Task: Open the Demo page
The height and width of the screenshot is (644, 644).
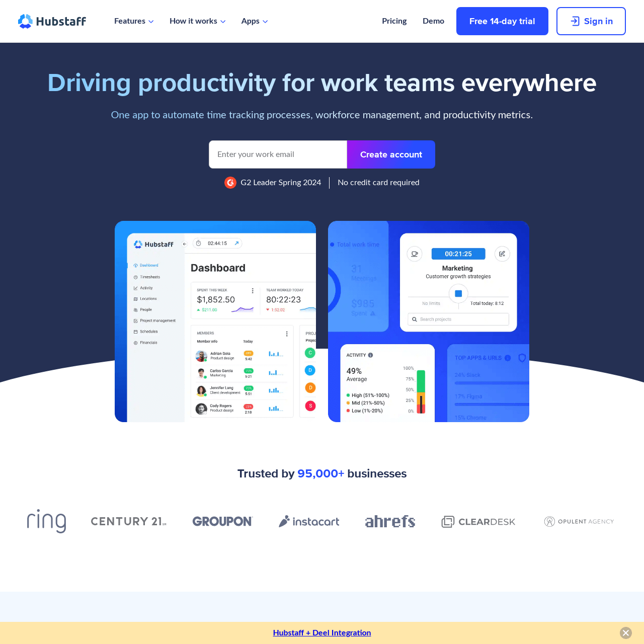Action: tap(433, 21)
